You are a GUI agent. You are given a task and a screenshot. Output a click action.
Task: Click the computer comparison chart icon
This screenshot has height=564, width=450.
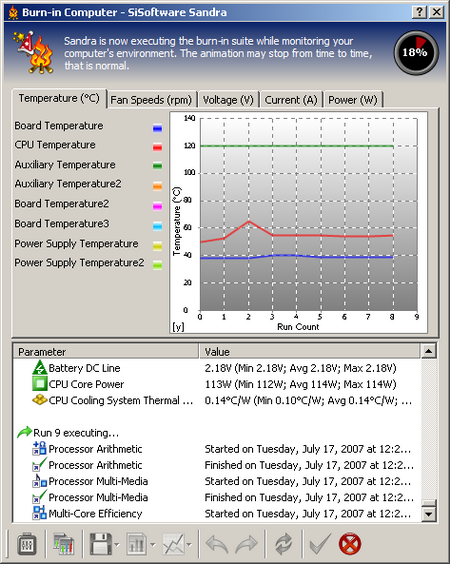click(x=64, y=543)
